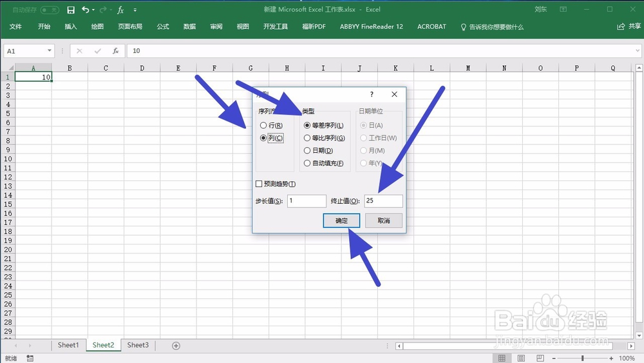Click the next sheet navigation arrow
This screenshot has height=363, width=644.
pos(30,346)
